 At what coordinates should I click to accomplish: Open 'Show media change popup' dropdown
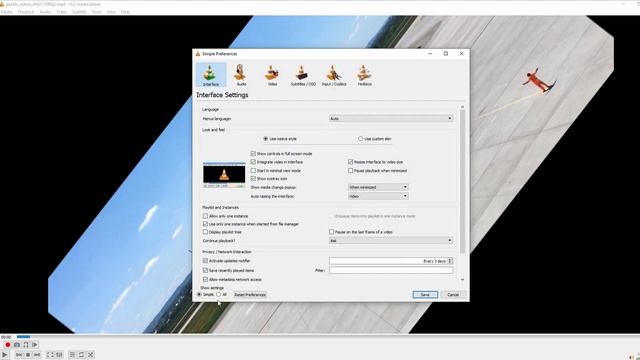[378, 187]
